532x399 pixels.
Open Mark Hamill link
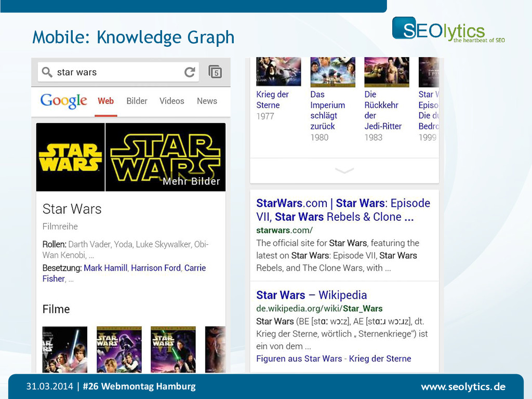105,268
